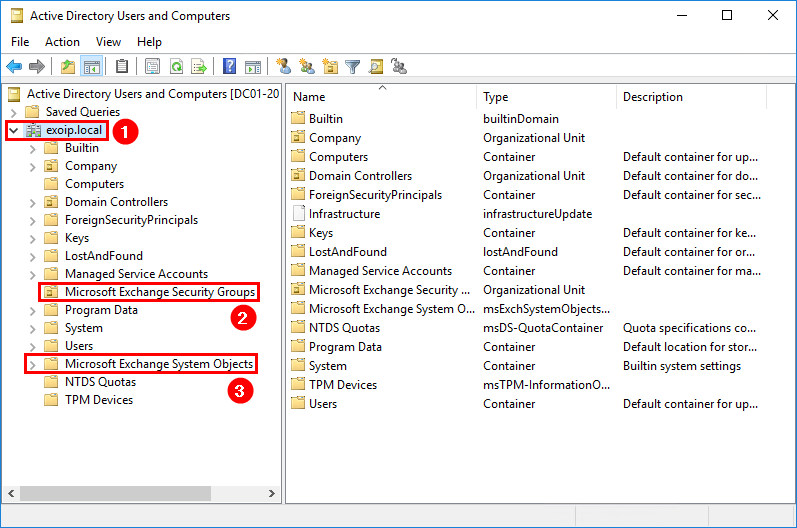The height and width of the screenshot is (528, 797).
Task: Expand ForeignSecurityPrincipals in the tree
Action: 33,221
